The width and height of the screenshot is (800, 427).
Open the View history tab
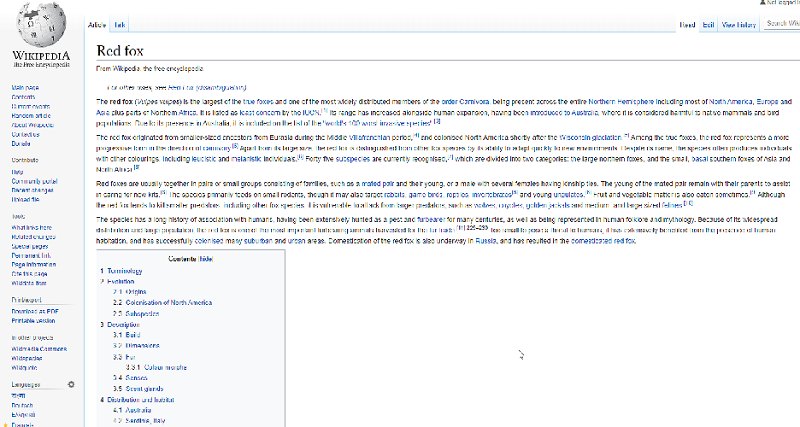pyautogui.click(x=739, y=24)
